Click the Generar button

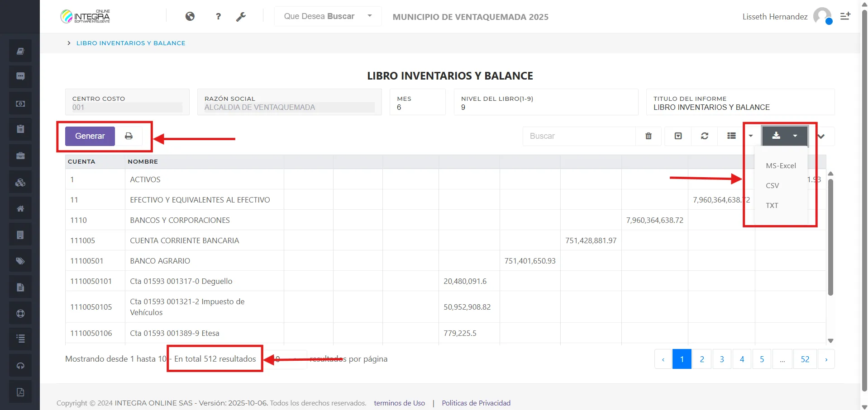(x=89, y=136)
